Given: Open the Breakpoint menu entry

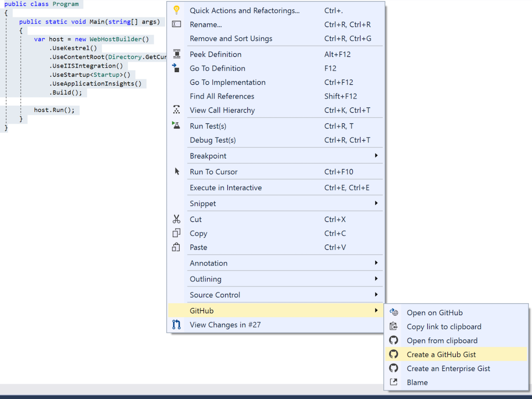Looking at the screenshot, I should [x=276, y=156].
